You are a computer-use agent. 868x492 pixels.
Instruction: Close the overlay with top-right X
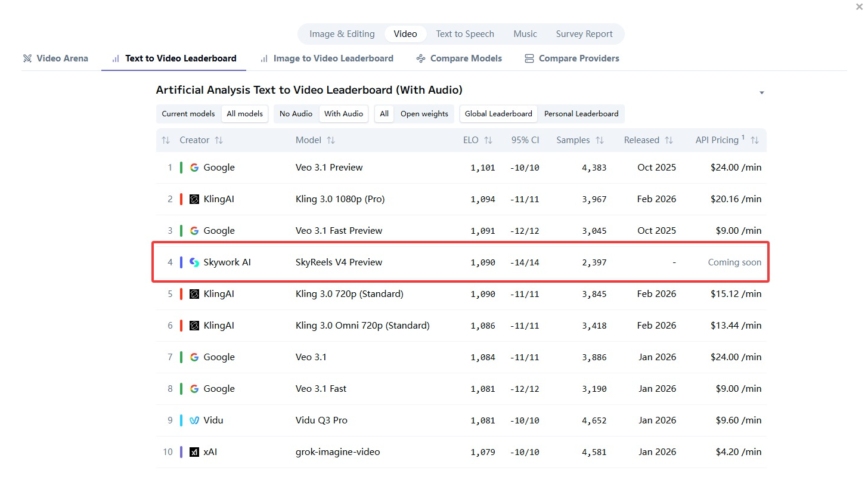click(x=858, y=6)
